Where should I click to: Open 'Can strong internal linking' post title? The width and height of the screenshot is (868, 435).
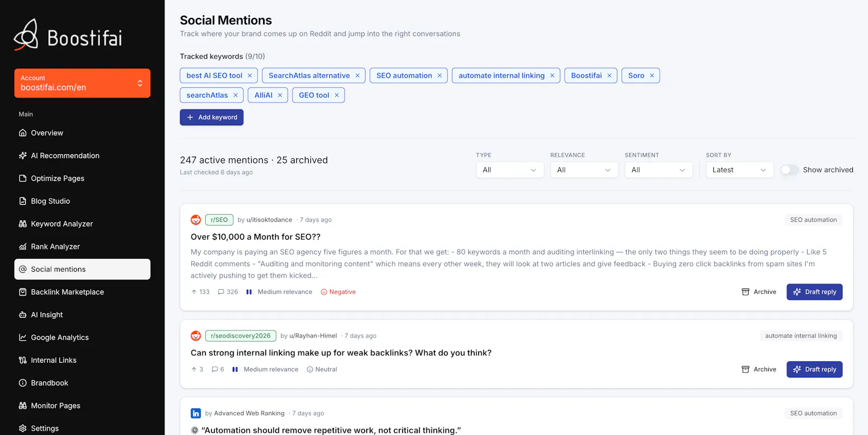coord(341,353)
